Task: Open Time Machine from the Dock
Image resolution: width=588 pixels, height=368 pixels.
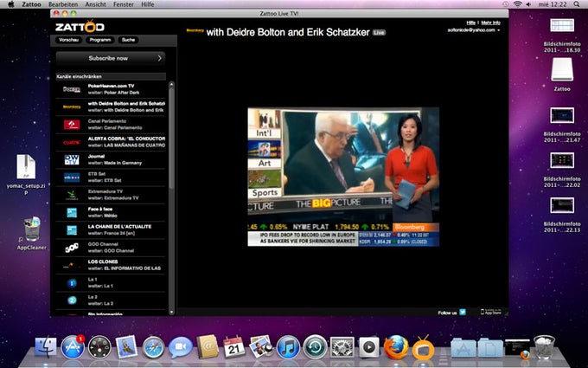Action: click(x=315, y=347)
